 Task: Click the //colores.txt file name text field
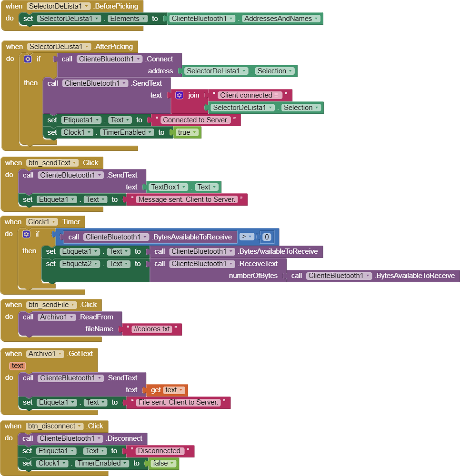pos(152,329)
